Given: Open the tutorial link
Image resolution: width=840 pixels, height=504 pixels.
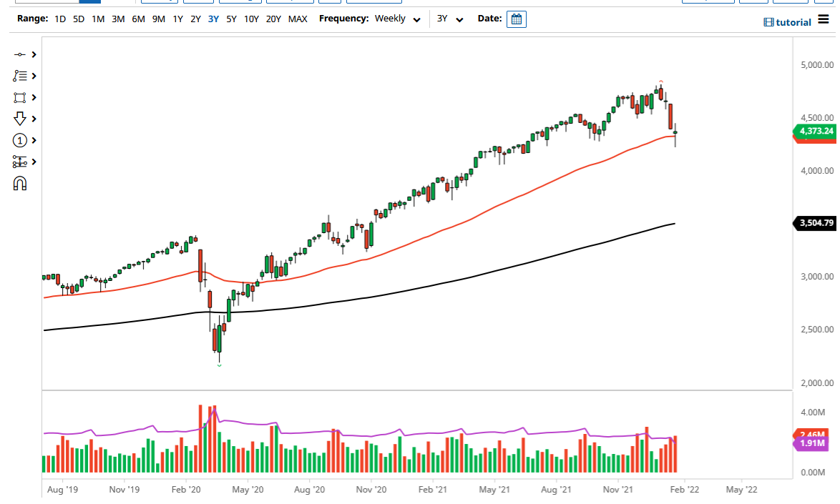Looking at the screenshot, I should tap(787, 22).
